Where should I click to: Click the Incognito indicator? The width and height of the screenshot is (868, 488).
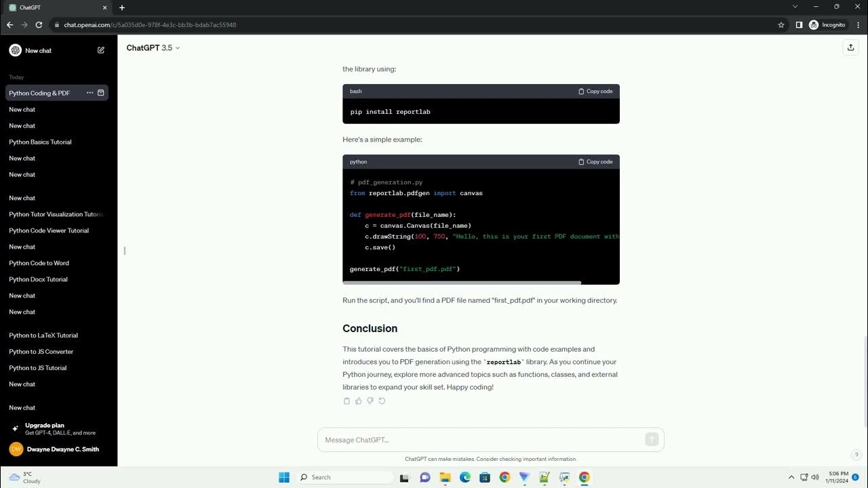(827, 24)
